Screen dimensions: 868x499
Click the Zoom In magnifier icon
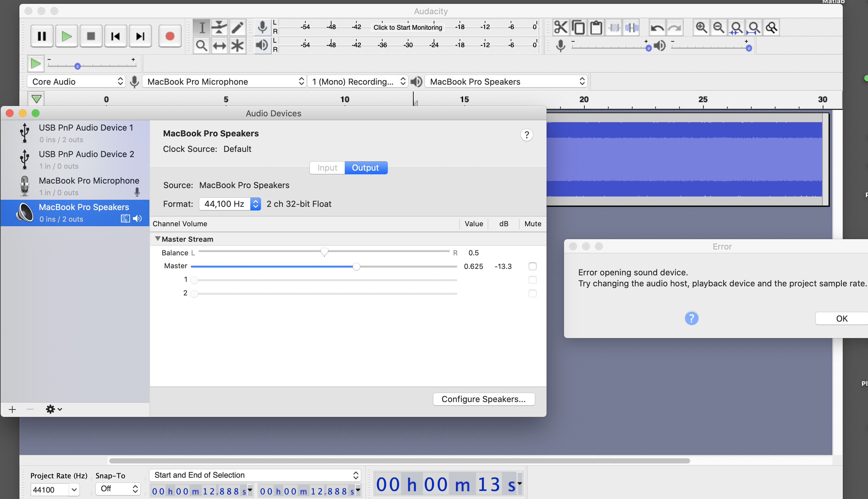[701, 27]
